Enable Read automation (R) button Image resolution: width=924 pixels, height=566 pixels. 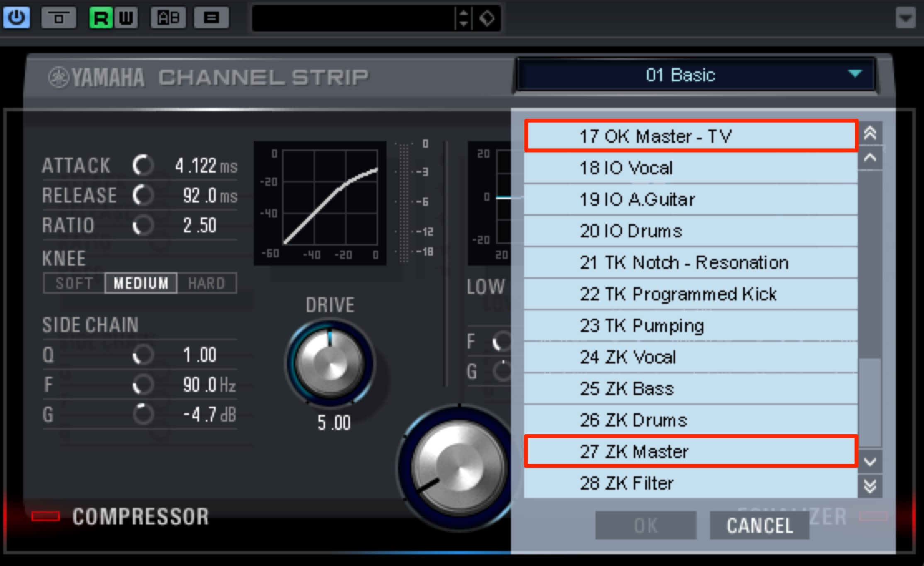click(101, 18)
